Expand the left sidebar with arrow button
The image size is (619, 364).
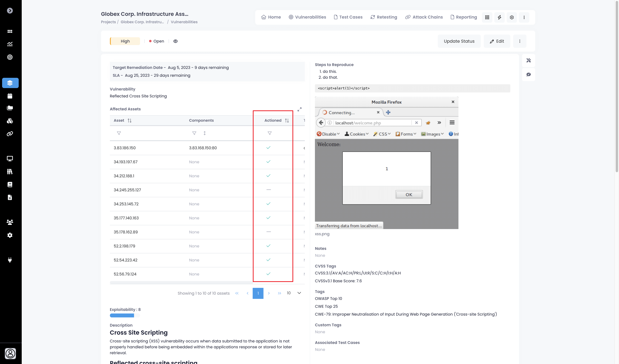point(10,11)
